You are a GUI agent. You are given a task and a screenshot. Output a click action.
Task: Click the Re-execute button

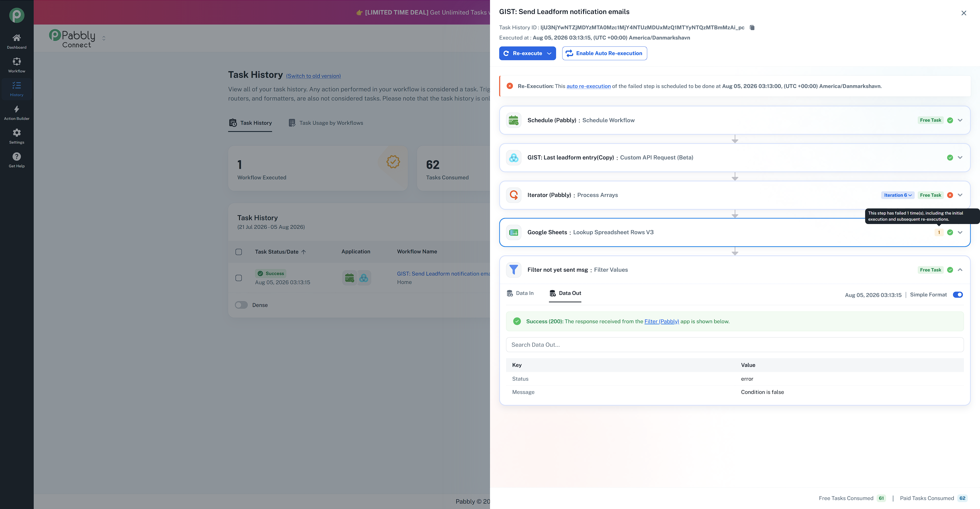tap(527, 53)
